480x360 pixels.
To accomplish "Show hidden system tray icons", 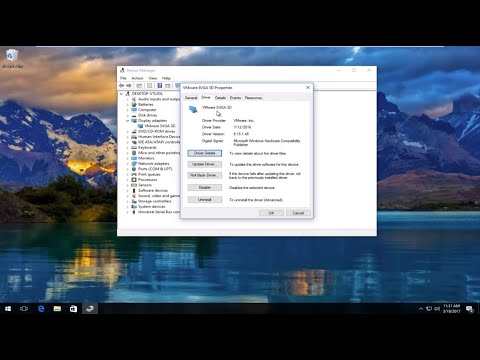I will click(421, 309).
